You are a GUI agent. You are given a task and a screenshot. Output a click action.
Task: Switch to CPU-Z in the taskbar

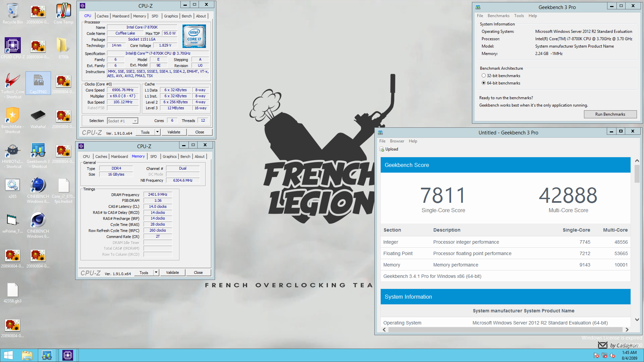tap(68, 355)
